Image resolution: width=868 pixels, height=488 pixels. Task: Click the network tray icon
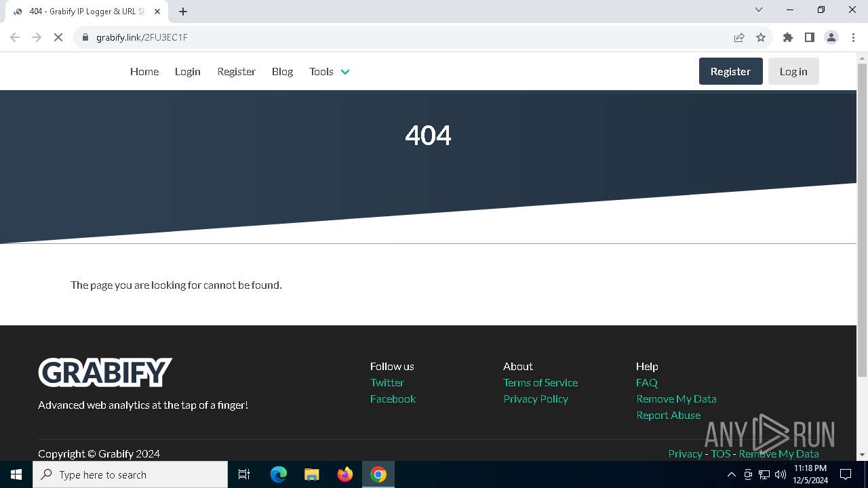point(764,474)
